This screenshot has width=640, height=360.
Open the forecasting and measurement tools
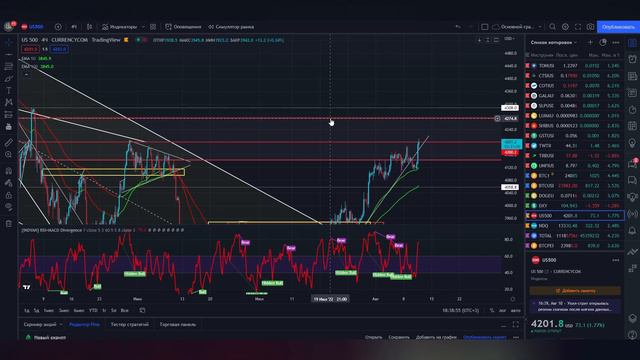[x=9, y=115]
